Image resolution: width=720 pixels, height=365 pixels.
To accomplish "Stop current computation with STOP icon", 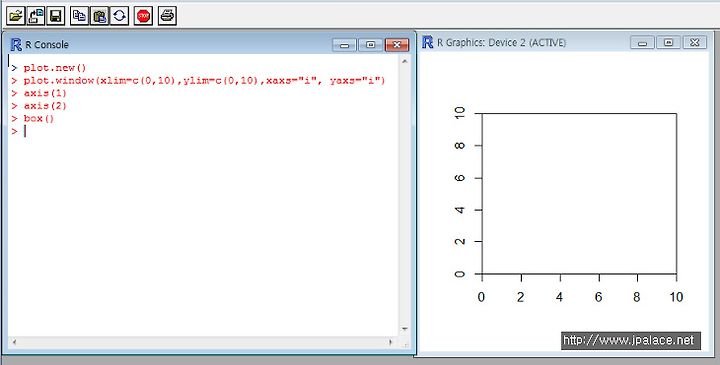I will pyautogui.click(x=143, y=16).
